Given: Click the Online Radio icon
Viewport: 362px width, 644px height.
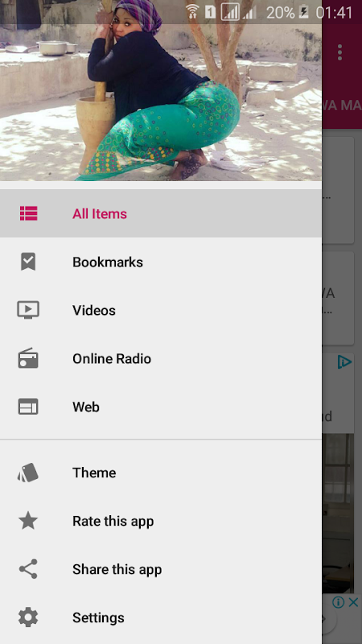Looking at the screenshot, I should pos(28,358).
